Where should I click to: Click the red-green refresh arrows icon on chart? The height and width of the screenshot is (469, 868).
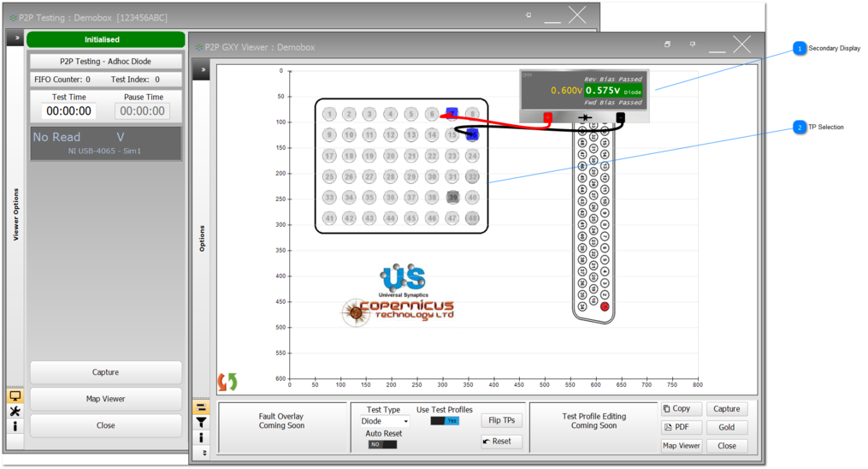point(227,382)
